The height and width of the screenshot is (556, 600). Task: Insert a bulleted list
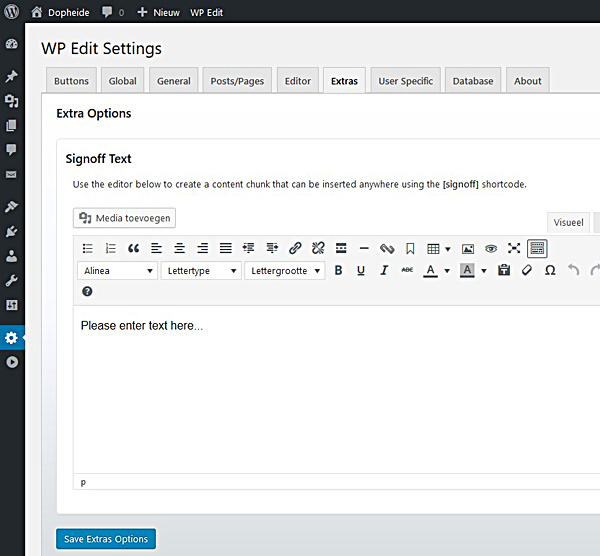[88, 249]
